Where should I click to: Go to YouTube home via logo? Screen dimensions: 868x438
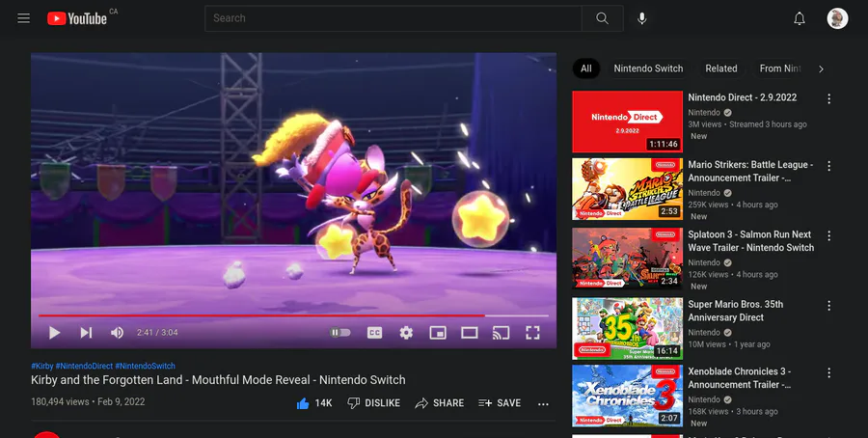pyautogui.click(x=77, y=18)
